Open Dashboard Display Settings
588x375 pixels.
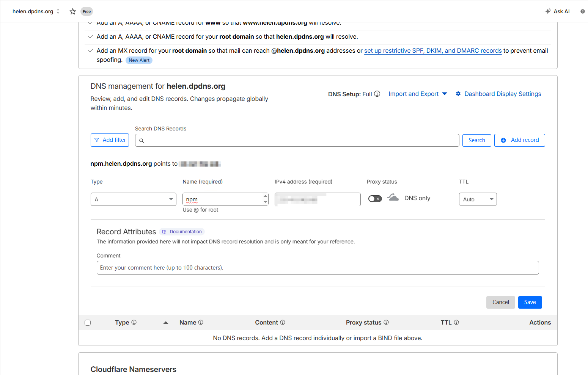point(498,94)
